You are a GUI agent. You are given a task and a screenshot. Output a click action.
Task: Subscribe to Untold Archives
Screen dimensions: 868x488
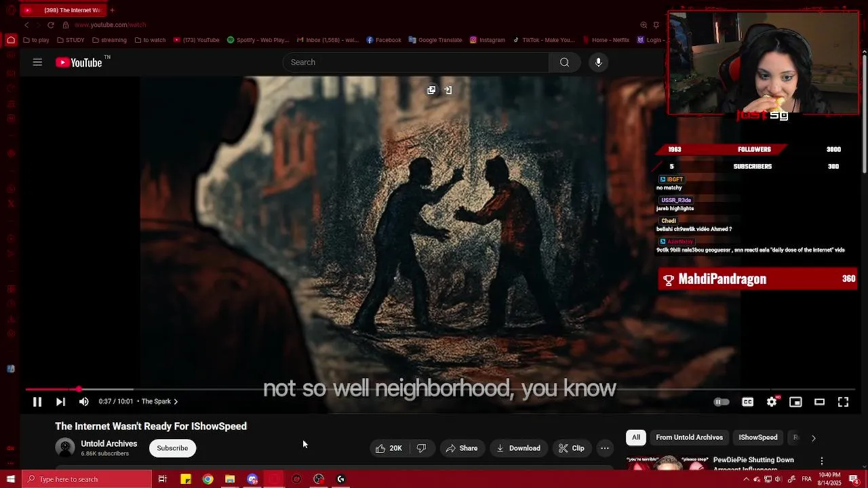(172, 448)
